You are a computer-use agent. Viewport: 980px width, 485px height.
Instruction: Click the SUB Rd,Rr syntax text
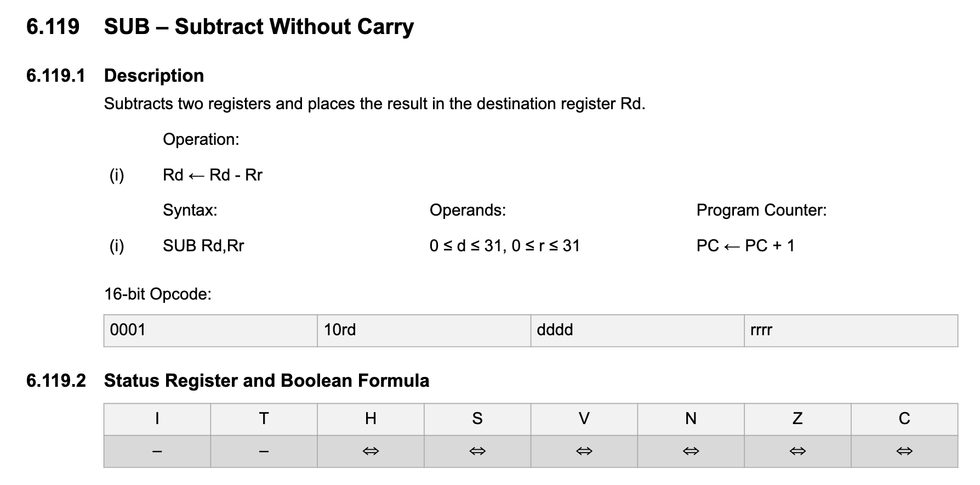(203, 246)
